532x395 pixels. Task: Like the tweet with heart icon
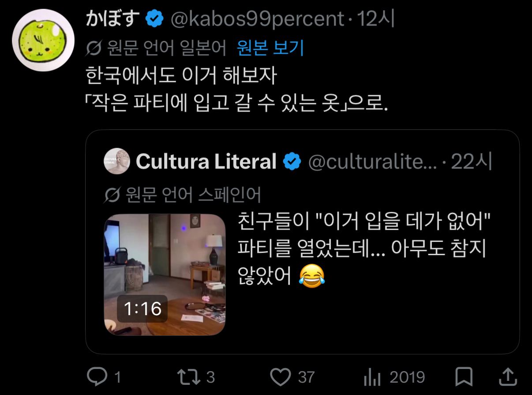(x=281, y=377)
